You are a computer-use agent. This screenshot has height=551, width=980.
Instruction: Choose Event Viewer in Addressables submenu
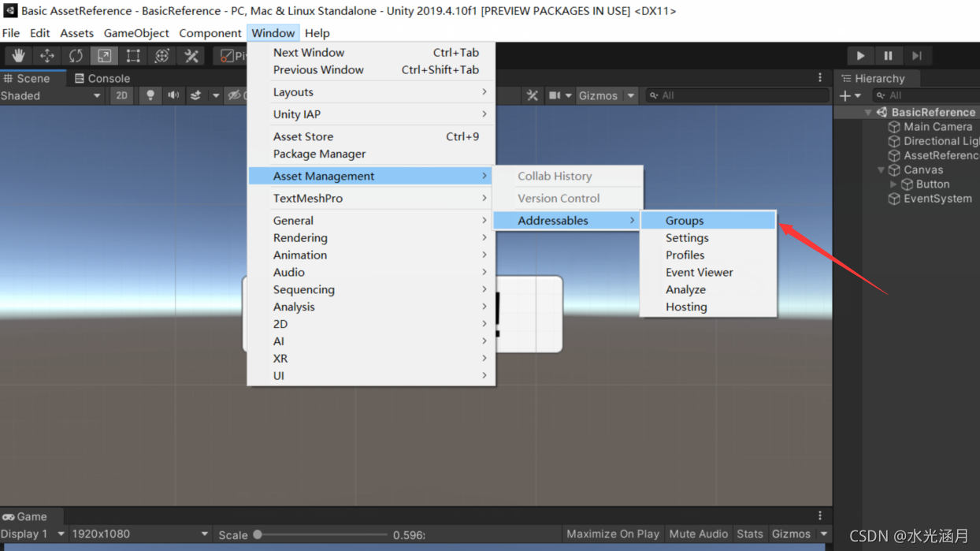(x=708, y=273)
